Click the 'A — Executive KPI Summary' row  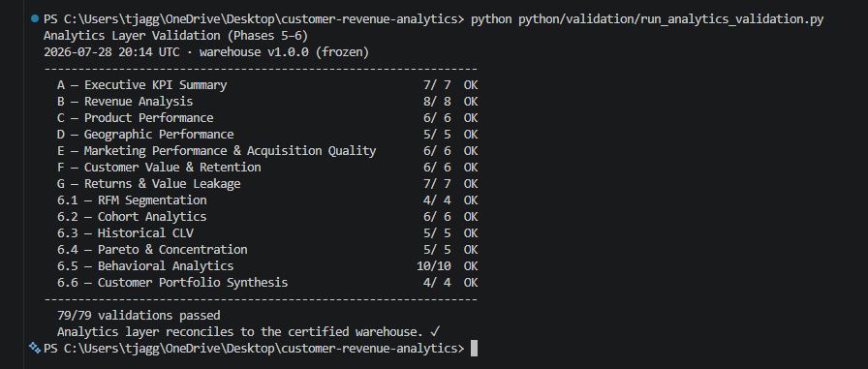(x=267, y=85)
